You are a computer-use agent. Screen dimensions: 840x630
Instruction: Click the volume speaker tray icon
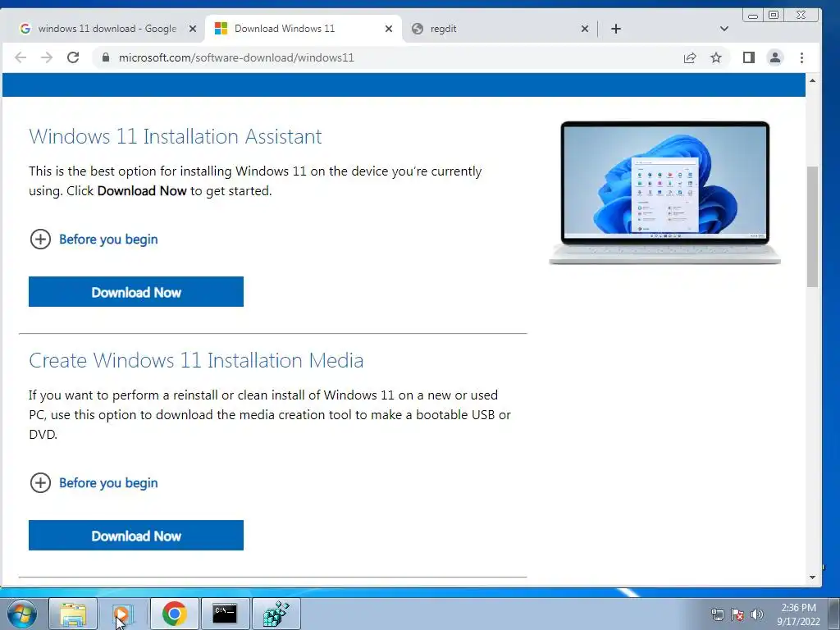(x=757, y=614)
